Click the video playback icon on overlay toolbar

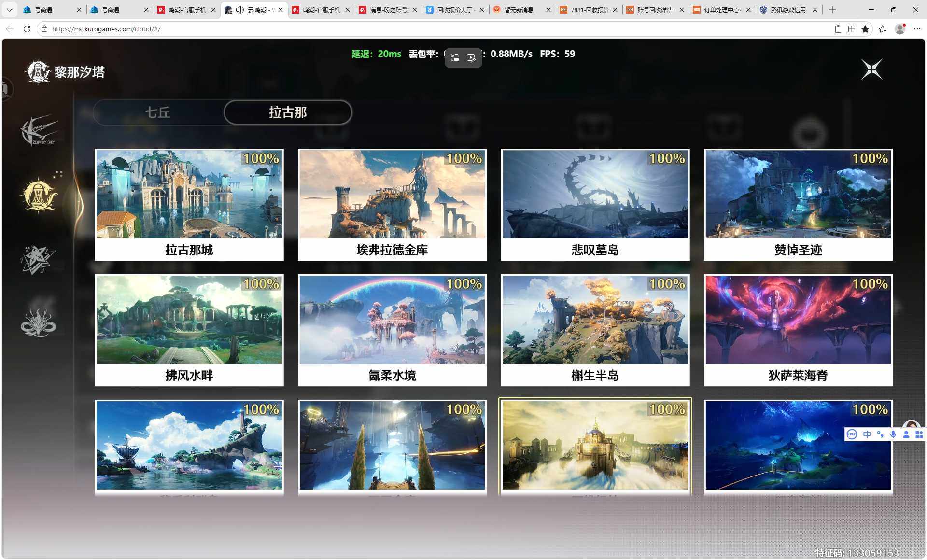coord(471,58)
